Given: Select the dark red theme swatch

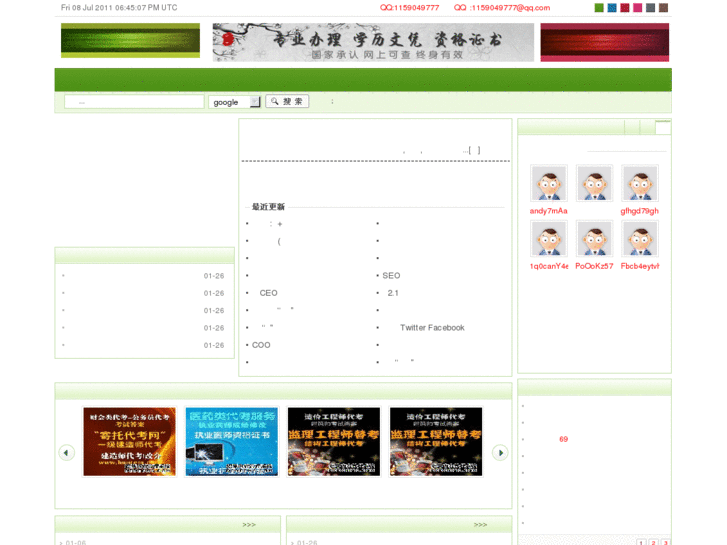Looking at the screenshot, I should [625, 7].
